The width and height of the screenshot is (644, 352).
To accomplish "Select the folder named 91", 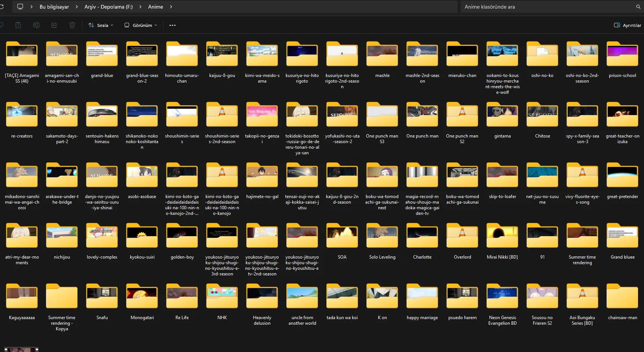I will tap(542, 241).
